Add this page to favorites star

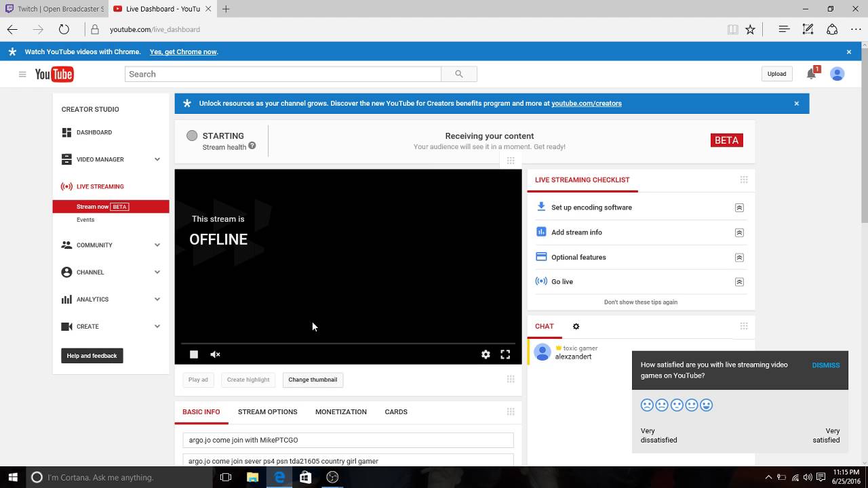pyautogui.click(x=750, y=29)
